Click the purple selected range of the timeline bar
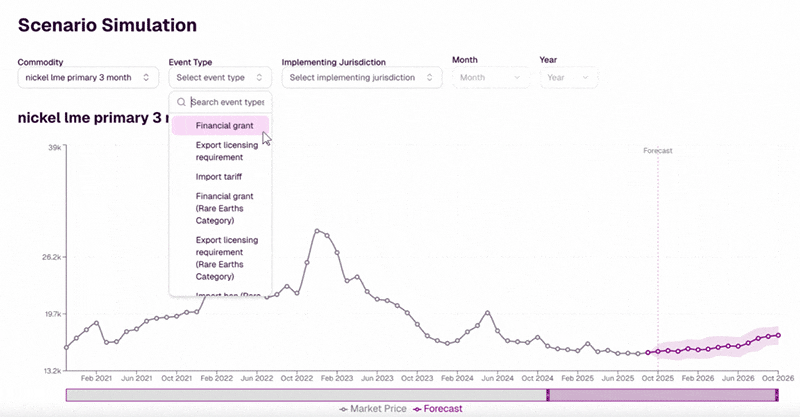The width and height of the screenshot is (800, 417). pos(662,395)
